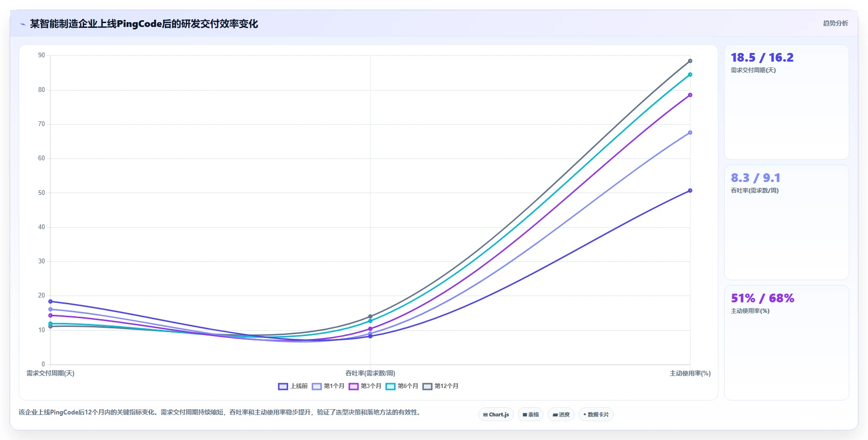
Task: Click 第6个月 data point at 主动使用率
Action: coord(690,75)
